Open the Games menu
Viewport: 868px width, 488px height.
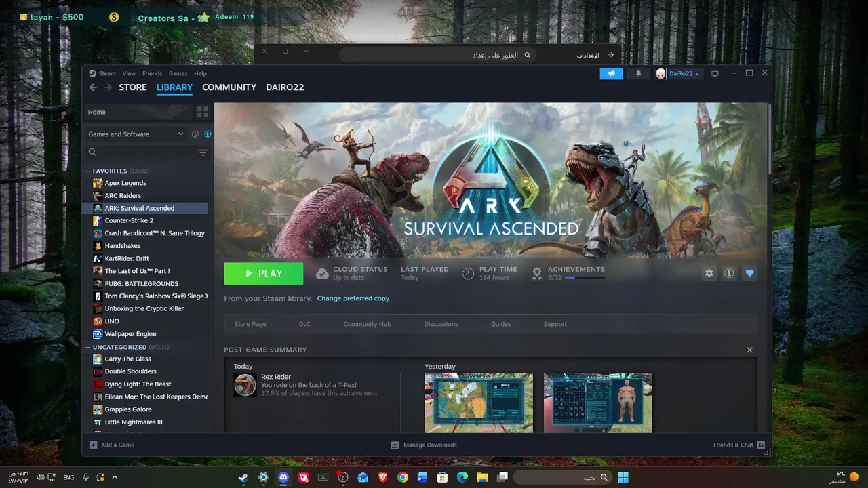point(178,73)
